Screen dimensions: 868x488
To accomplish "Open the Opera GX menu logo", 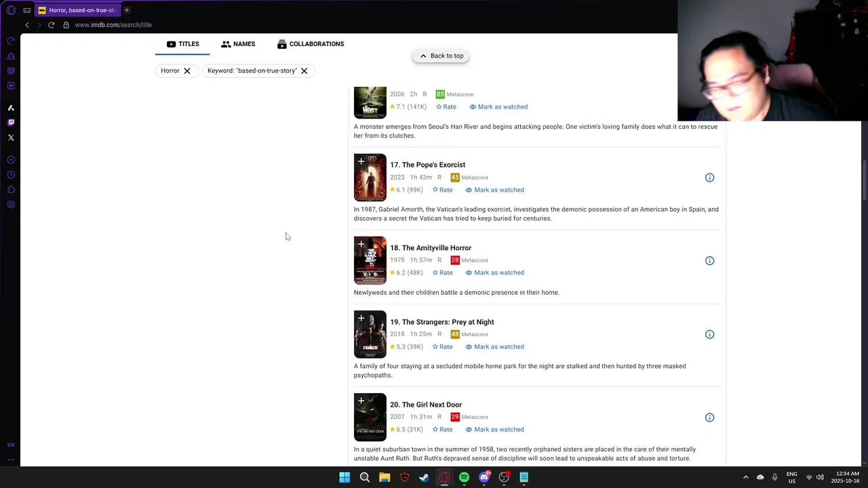I will point(11,10).
